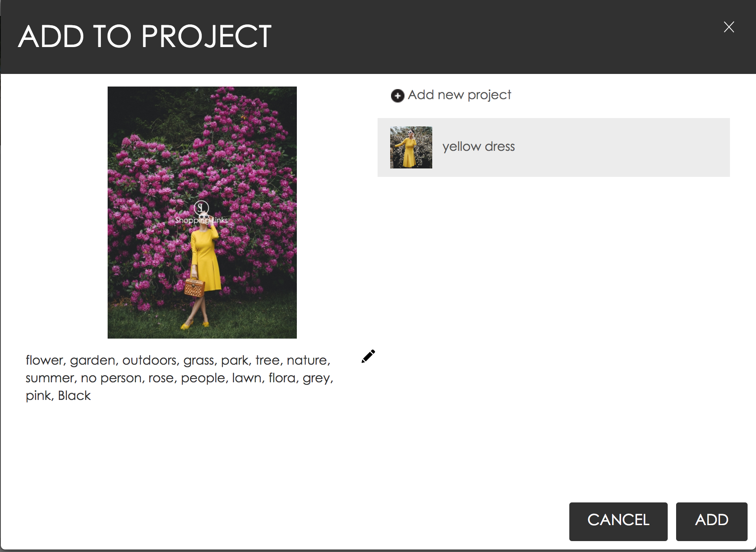
Task: Click the large flower garden preview image
Action: (x=202, y=213)
